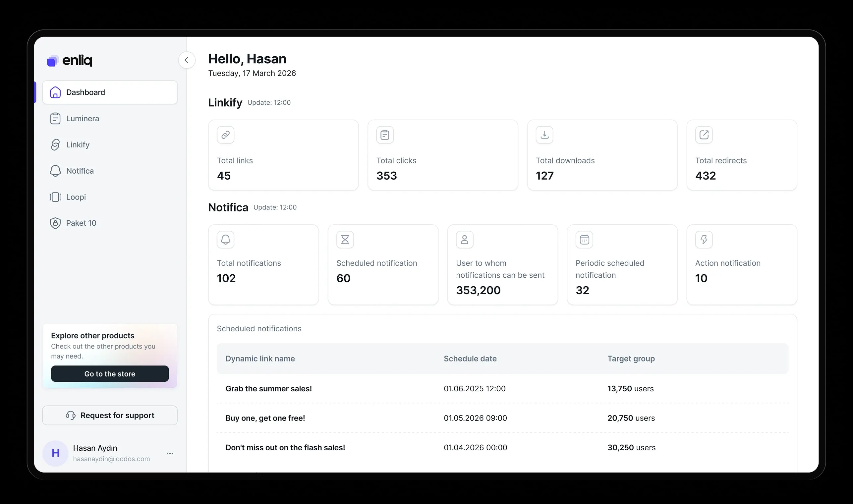Click the Paket 10 shield icon

[x=55, y=223]
